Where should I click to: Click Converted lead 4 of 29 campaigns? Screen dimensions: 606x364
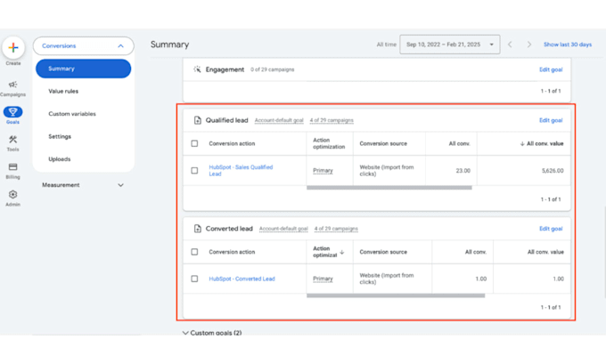pyautogui.click(x=336, y=229)
